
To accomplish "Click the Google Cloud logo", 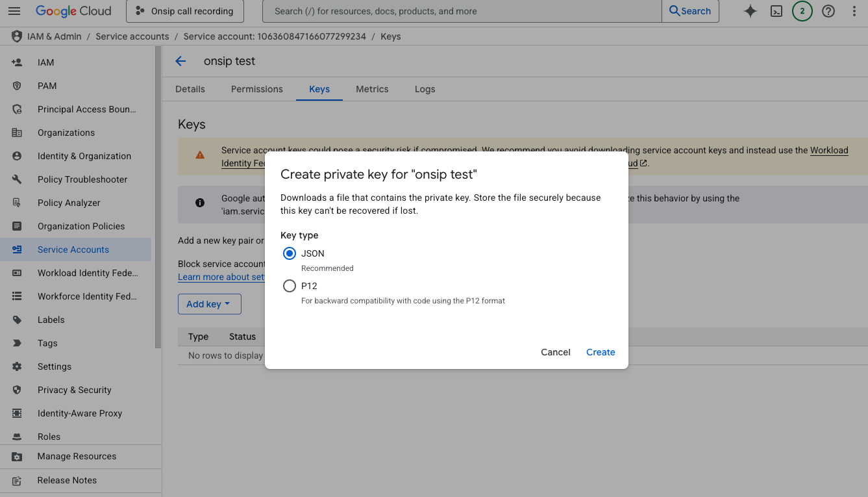I will click(73, 11).
